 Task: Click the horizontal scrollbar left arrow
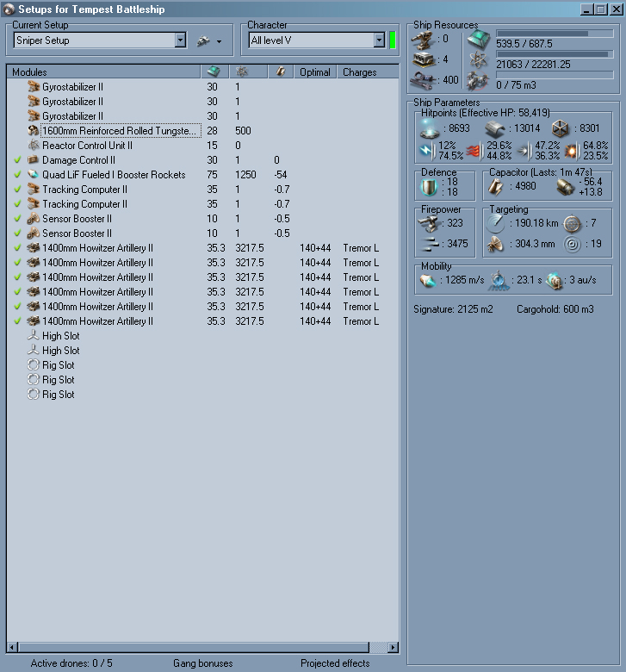[12, 647]
